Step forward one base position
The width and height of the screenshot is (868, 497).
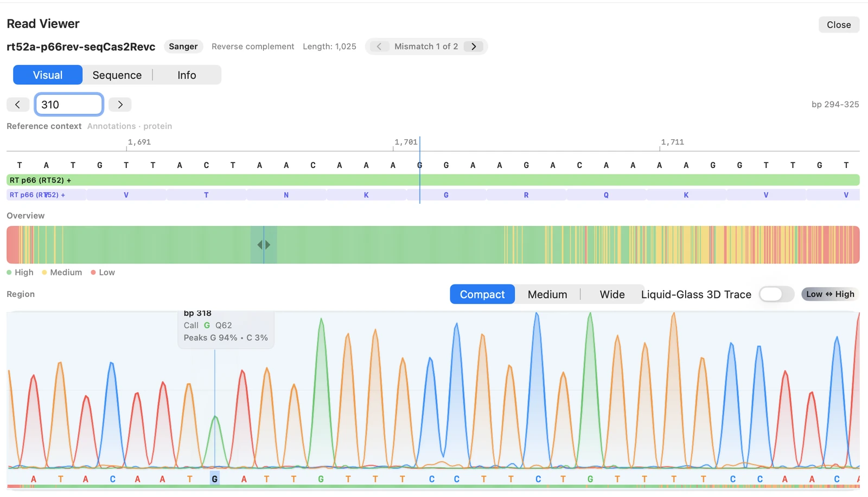tap(120, 105)
